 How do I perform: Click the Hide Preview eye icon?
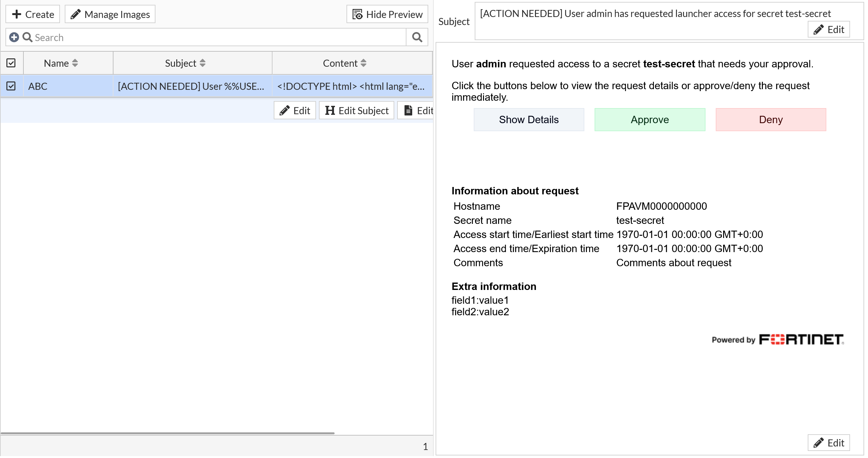(x=358, y=14)
